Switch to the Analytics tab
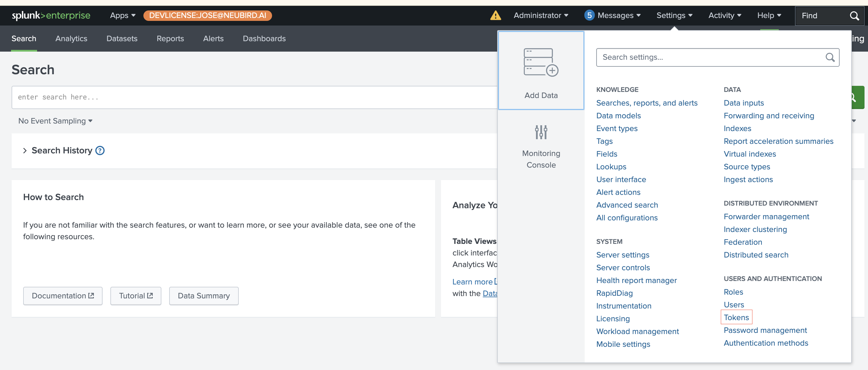Screen dimensions: 868x370 [x=71, y=39]
